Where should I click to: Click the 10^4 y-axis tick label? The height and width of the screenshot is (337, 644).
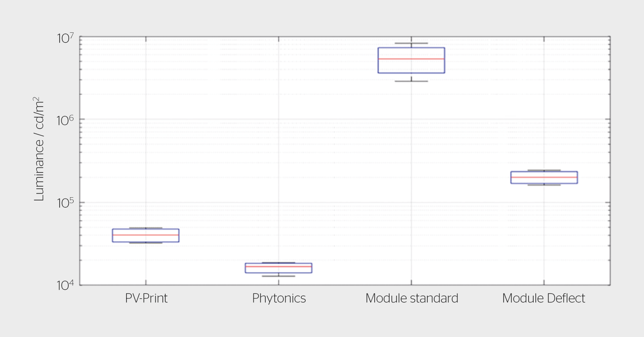point(66,285)
